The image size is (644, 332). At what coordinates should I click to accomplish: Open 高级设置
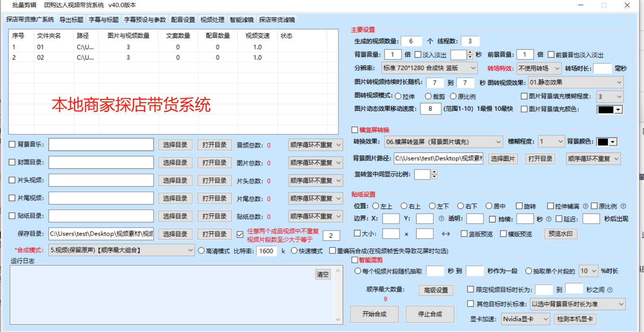point(436,290)
